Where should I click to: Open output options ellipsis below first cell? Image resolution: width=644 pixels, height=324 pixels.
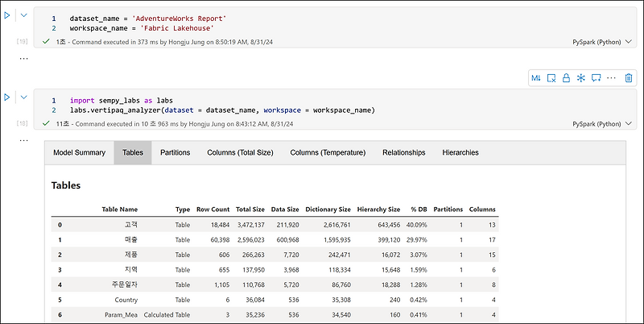coord(23,59)
